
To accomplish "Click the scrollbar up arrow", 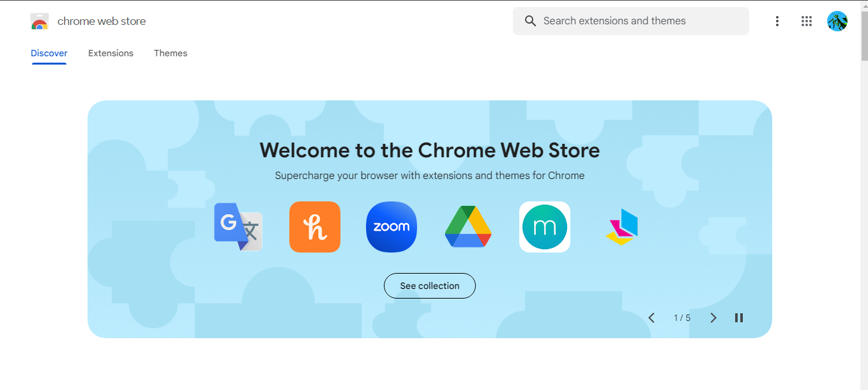I will coord(864,6).
